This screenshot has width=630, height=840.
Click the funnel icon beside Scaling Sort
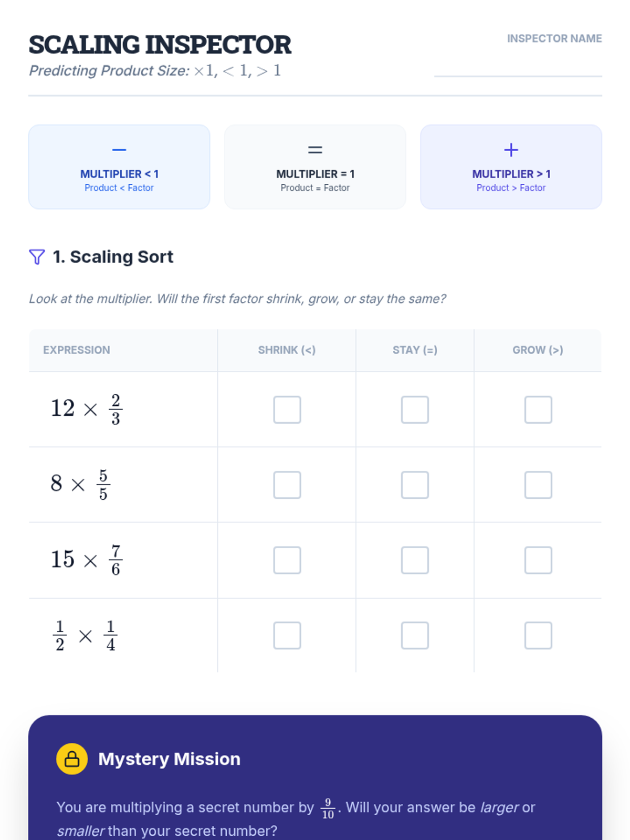[37, 257]
